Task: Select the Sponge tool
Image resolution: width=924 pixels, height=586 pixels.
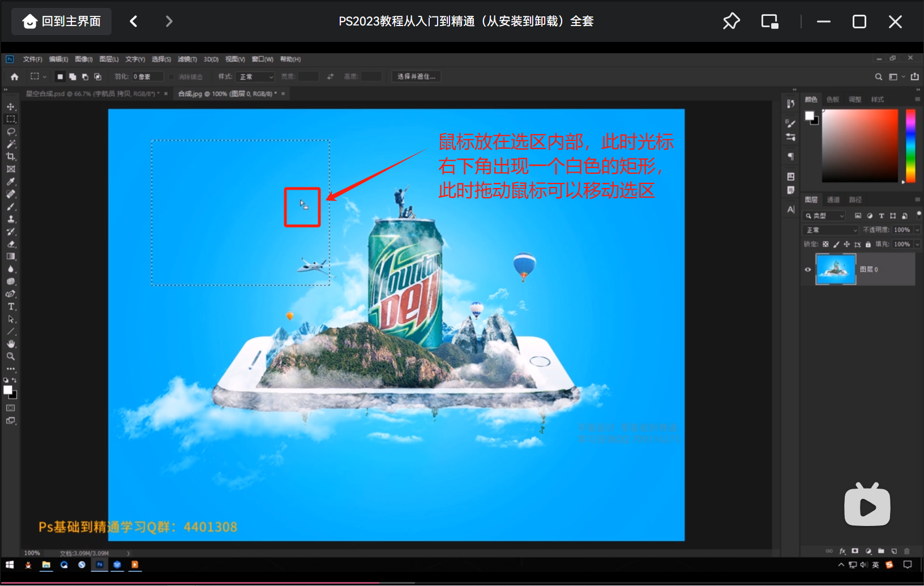Action: [x=11, y=281]
